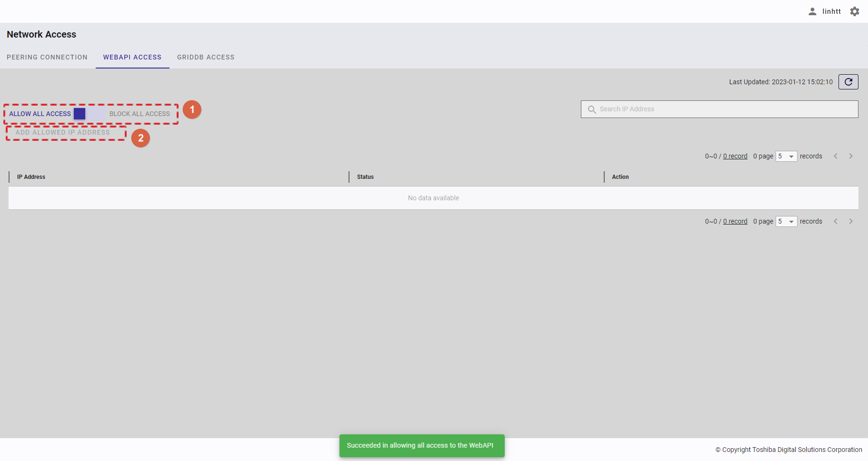Open the records-per-page dropdown above the table
This screenshot has width=868, height=461.
(x=786, y=156)
